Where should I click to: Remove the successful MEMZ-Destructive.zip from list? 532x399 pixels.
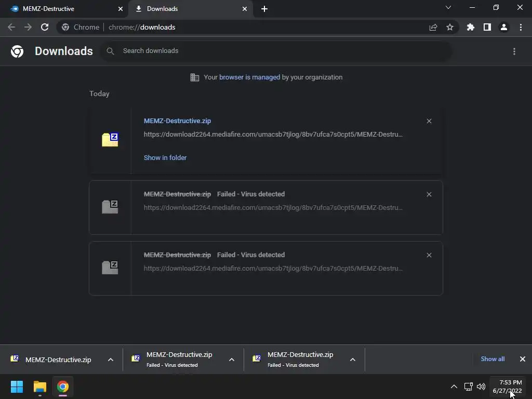[x=429, y=121]
